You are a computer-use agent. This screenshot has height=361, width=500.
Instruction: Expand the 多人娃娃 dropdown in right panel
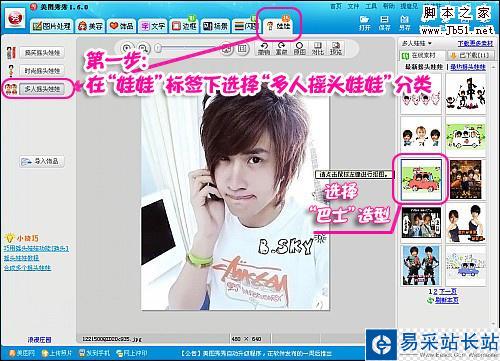tap(417, 43)
